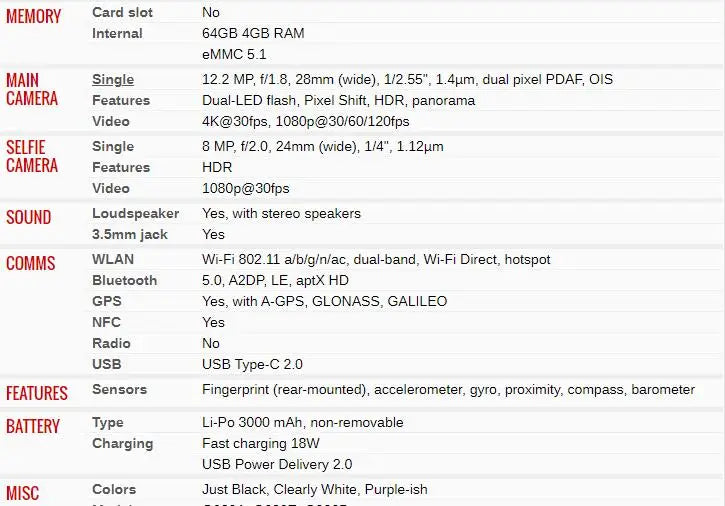Click the MAIN CAMERA section heading
This screenshot has width=725, height=506.
(32, 89)
